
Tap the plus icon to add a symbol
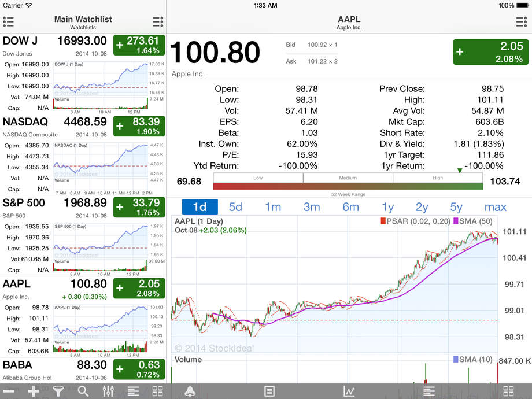click(x=34, y=391)
